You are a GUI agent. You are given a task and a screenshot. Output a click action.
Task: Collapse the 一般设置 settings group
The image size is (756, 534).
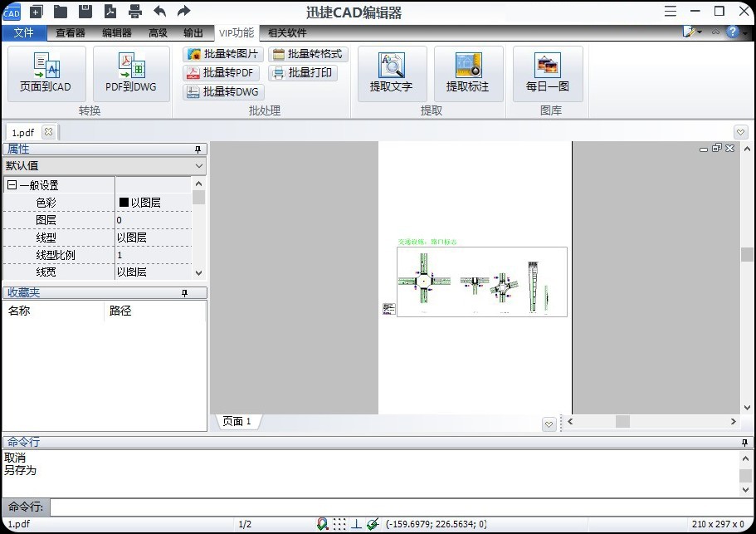point(10,184)
